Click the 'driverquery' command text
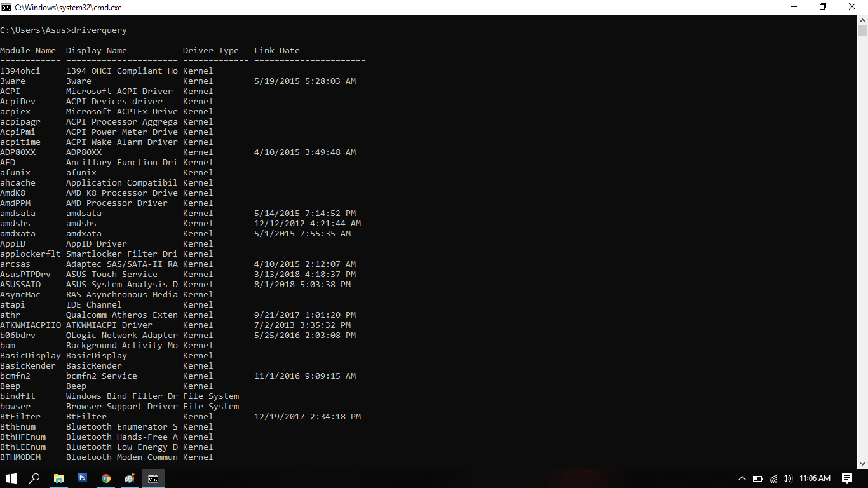 point(99,30)
